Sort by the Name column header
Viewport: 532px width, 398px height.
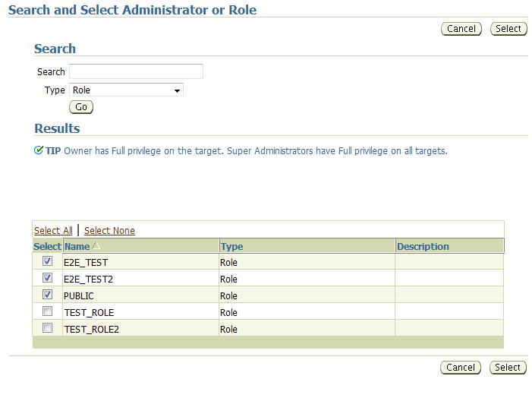point(77,247)
